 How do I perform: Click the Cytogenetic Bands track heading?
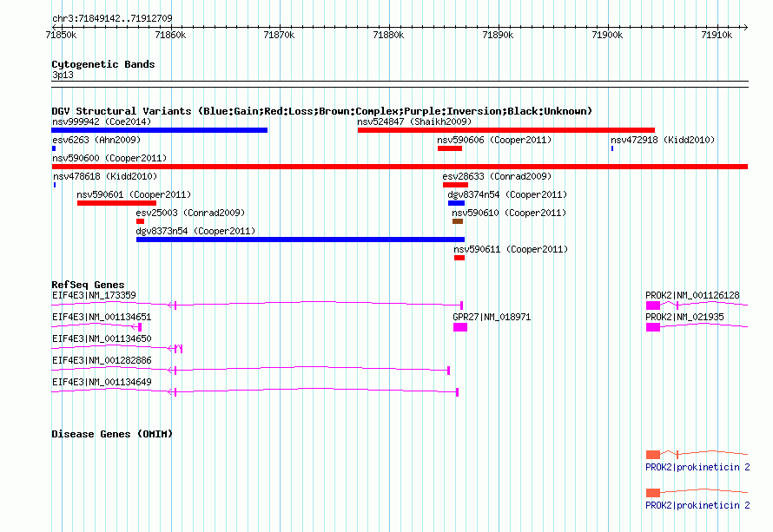click(x=103, y=64)
